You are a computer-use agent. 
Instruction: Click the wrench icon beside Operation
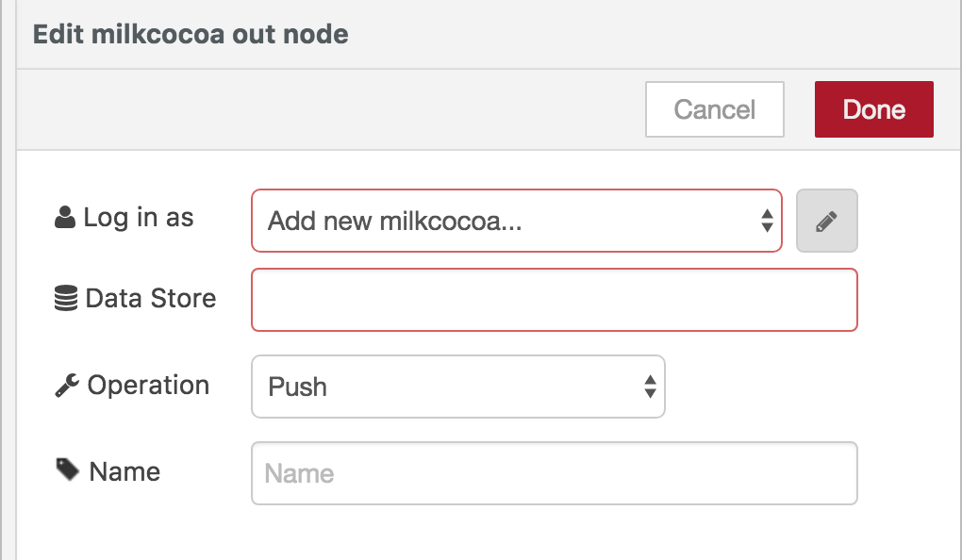[x=66, y=386]
